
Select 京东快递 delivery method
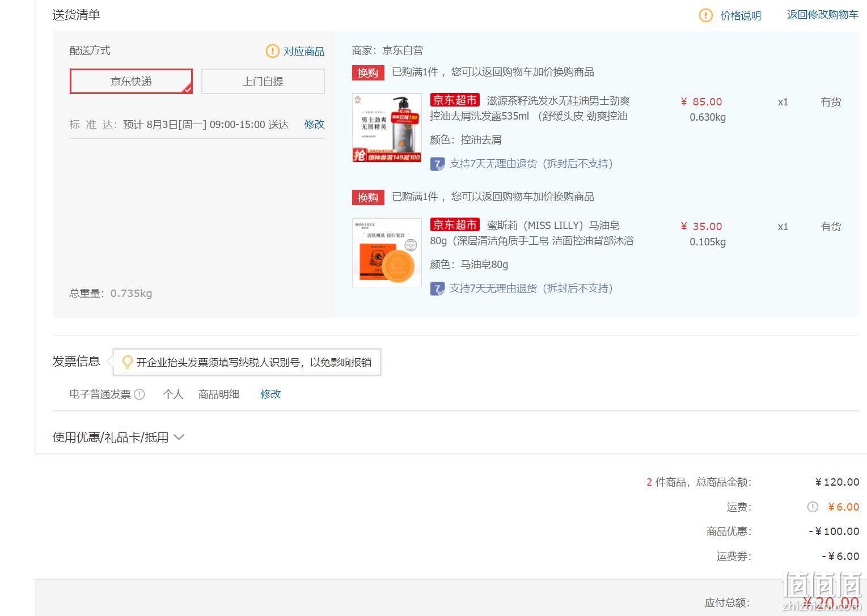(x=131, y=81)
